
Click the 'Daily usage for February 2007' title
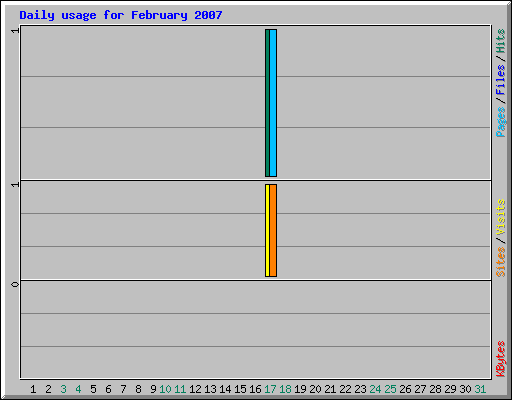(121, 15)
